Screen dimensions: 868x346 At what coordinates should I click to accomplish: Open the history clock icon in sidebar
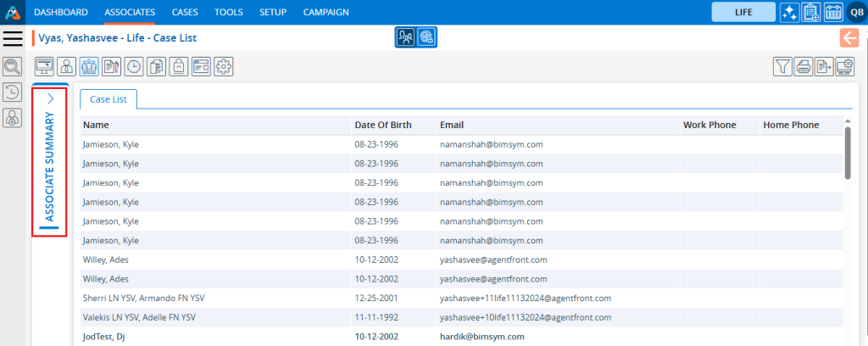(13, 92)
